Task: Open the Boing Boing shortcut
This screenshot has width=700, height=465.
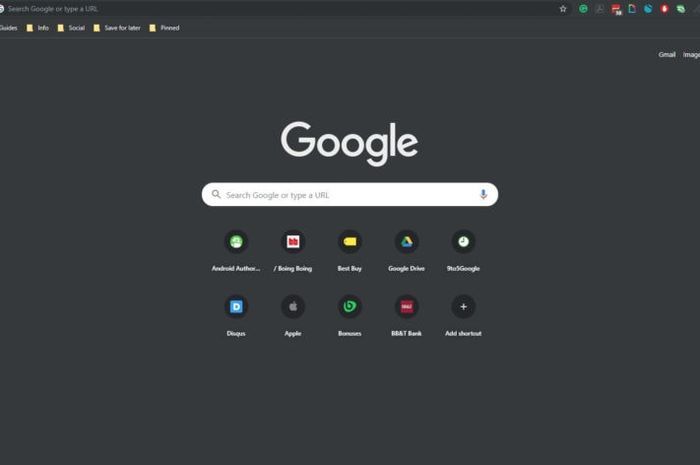Action: [x=293, y=250]
